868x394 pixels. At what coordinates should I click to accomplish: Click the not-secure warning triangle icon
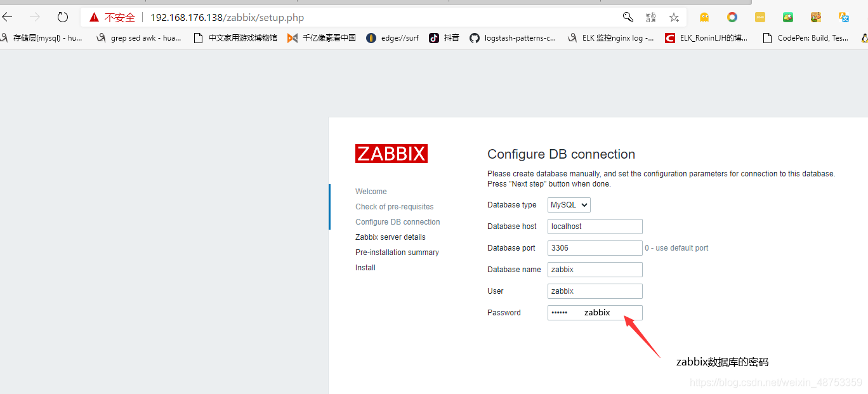coord(94,17)
